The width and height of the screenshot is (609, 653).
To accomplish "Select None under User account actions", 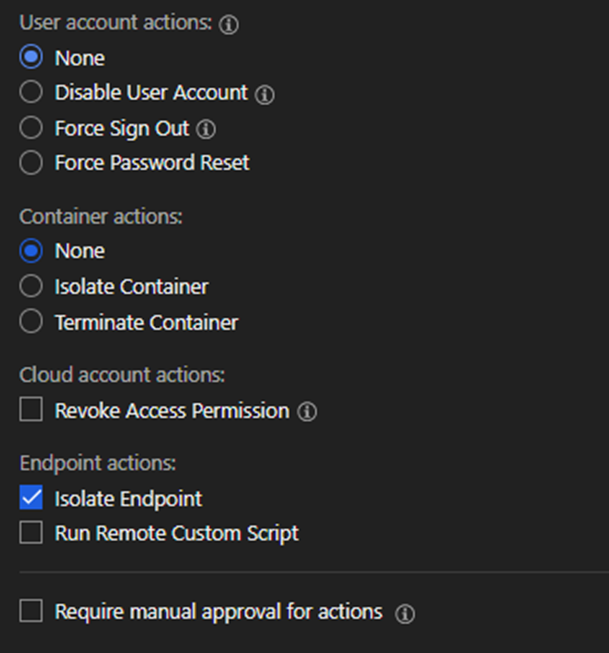I will (31, 58).
